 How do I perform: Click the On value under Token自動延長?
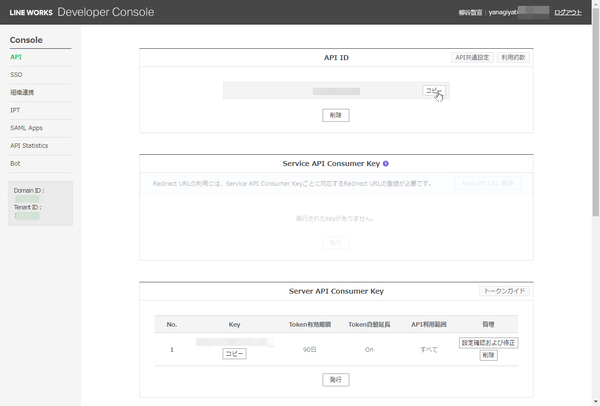[x=369, y=349]
